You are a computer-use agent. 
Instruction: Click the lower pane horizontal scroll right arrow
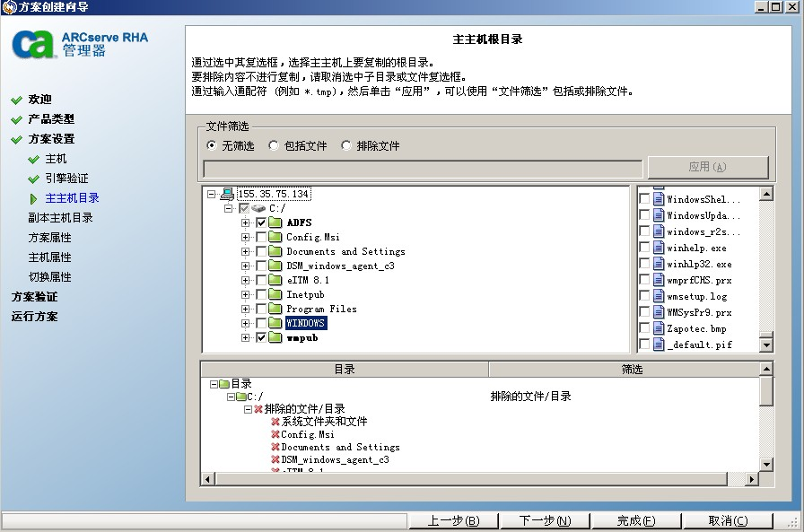coord(751,479)
